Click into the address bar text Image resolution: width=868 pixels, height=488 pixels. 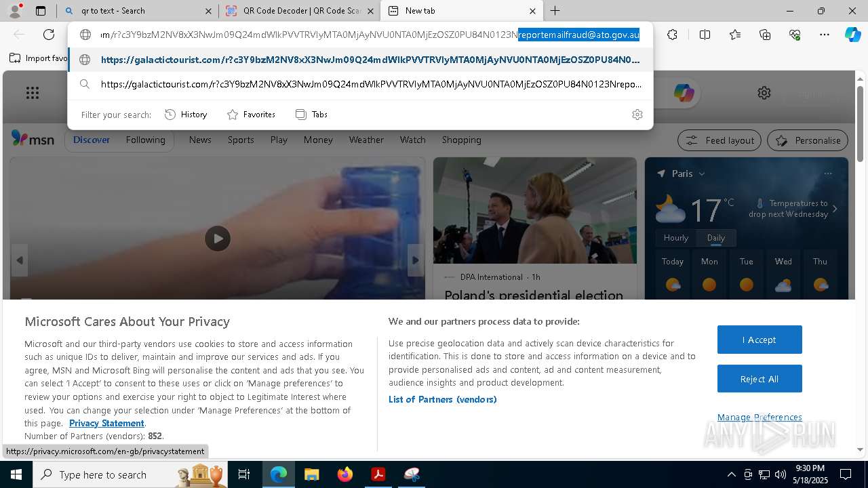(370, 35)
